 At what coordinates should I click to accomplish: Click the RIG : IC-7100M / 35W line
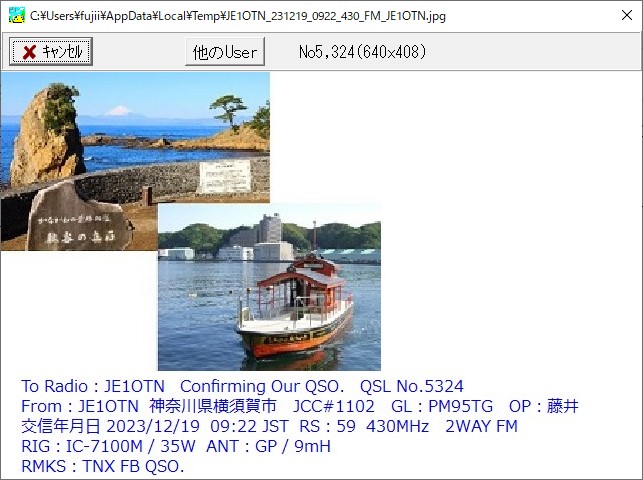(x=108, y=446)
